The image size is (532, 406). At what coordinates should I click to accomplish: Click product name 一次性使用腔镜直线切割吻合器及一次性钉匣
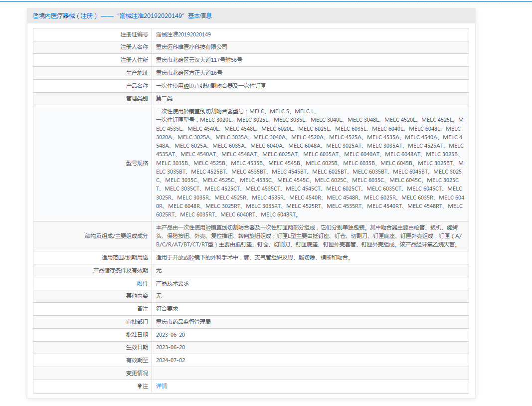click(x=211, y=86)
